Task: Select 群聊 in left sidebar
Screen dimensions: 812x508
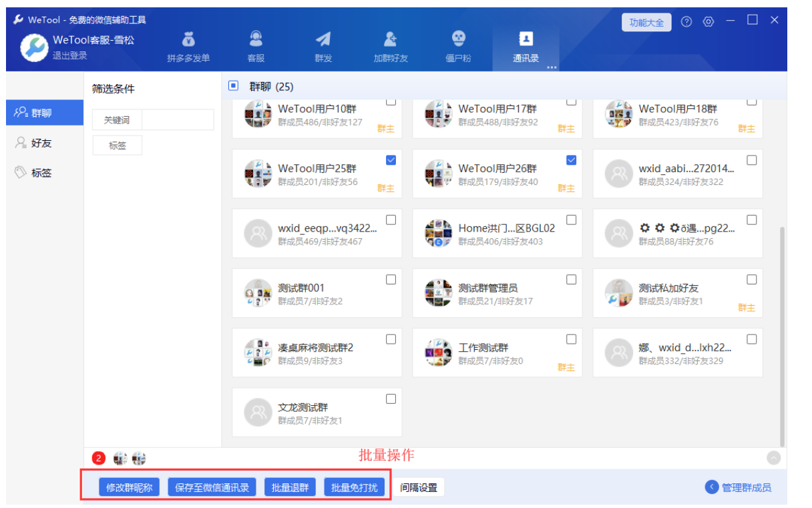Action: coord(45,113)
